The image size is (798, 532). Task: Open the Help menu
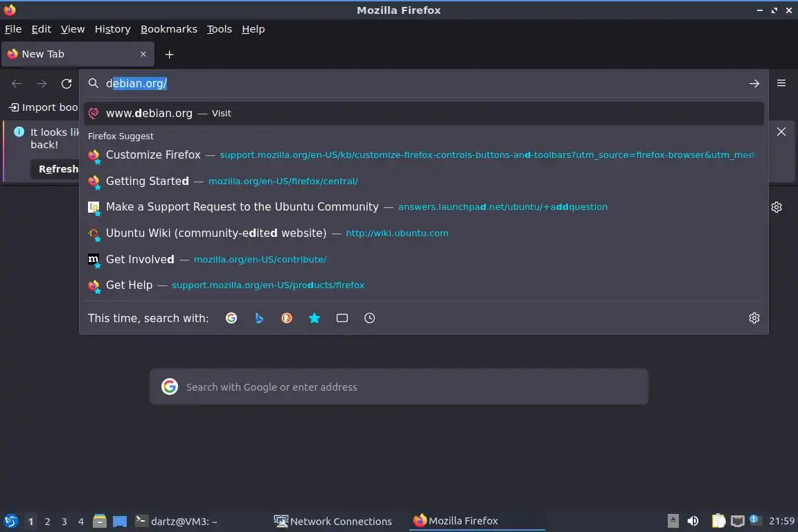click(253, 29)
